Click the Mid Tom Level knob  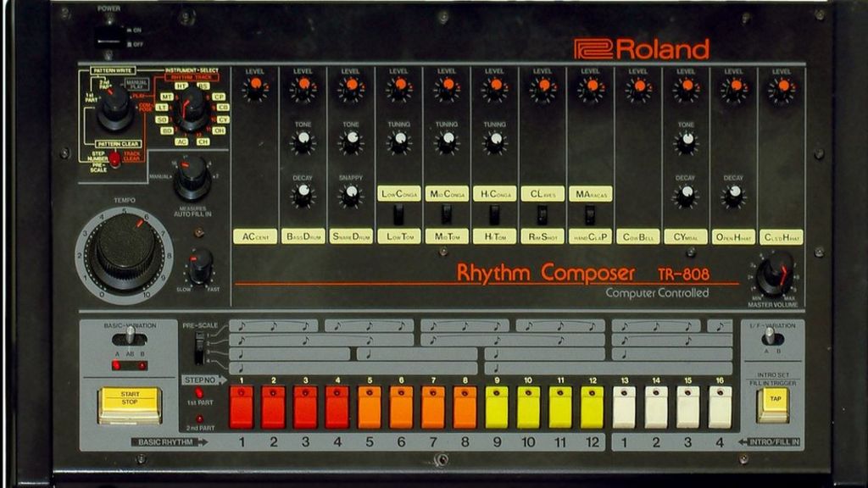(447, 89)
